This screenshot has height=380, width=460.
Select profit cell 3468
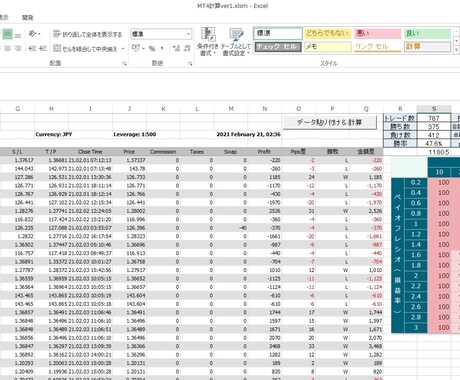click(x=265, y=346)
